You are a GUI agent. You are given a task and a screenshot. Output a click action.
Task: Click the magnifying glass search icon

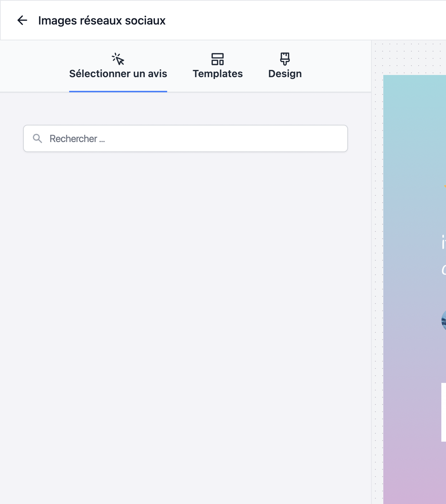tap(37, 138)
